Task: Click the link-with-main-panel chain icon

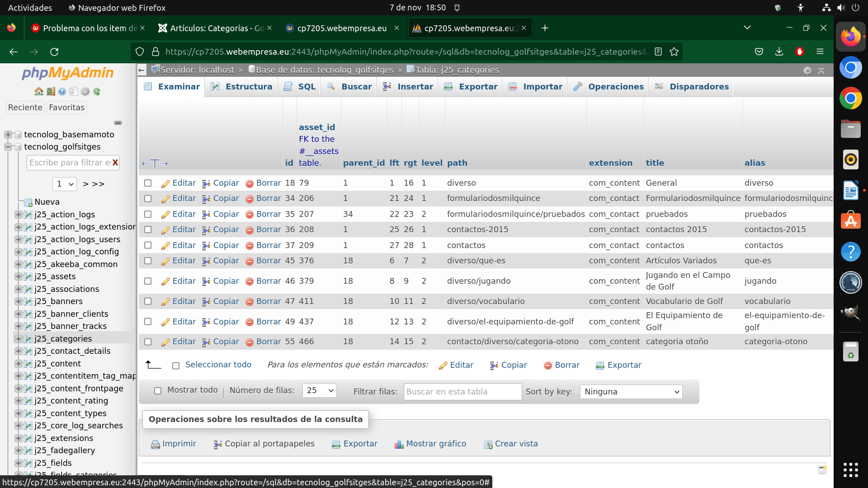Action: pyautogui.click(x=118, y=123)
